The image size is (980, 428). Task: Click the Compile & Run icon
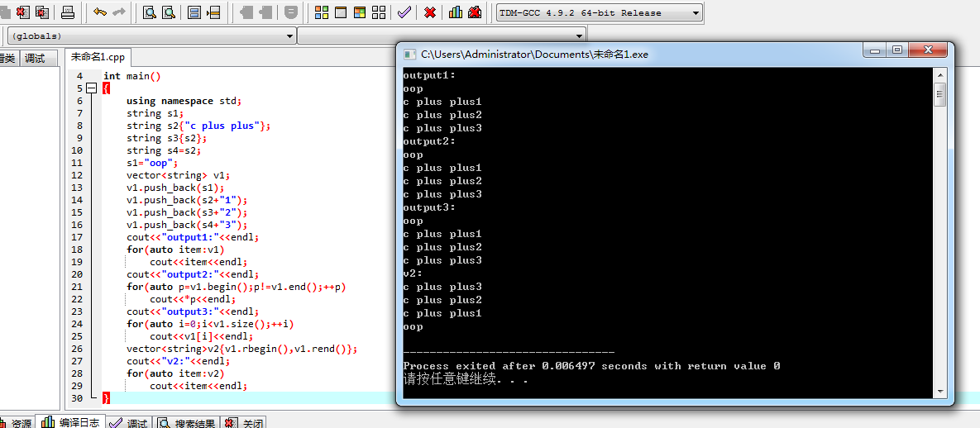click(x=360, y=12)
